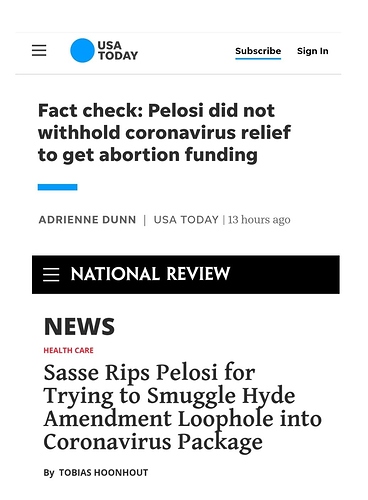Click the blue divider bar under headline
This screenshot has width=368, height=500.
click(x=57, y=187)
